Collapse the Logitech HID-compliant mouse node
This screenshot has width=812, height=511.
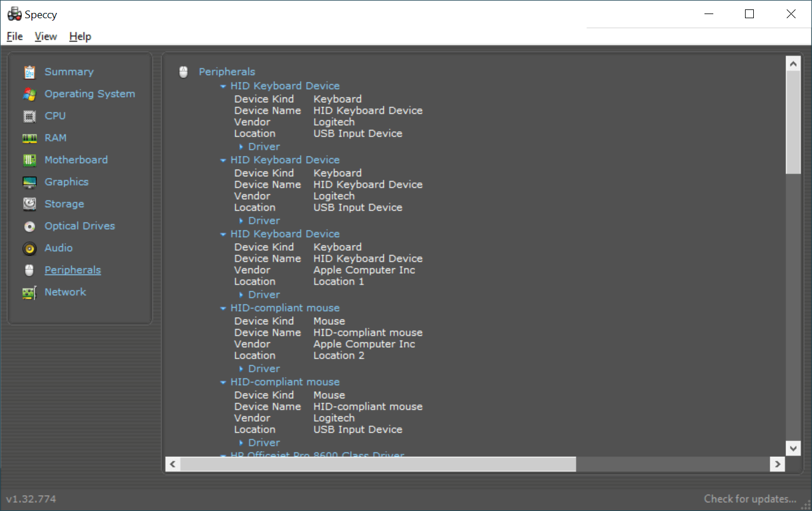point(223,382)
